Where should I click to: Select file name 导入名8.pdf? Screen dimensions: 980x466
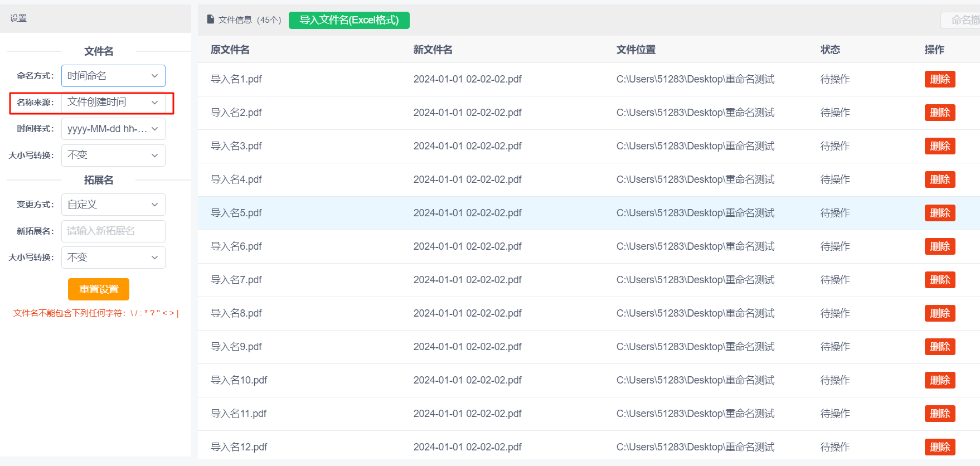236,313
